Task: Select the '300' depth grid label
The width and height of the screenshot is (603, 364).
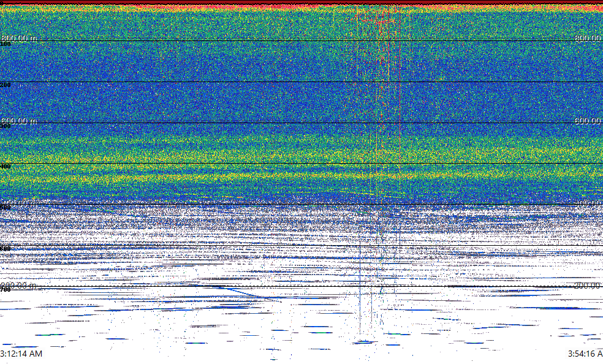Action: click(6, 126)
